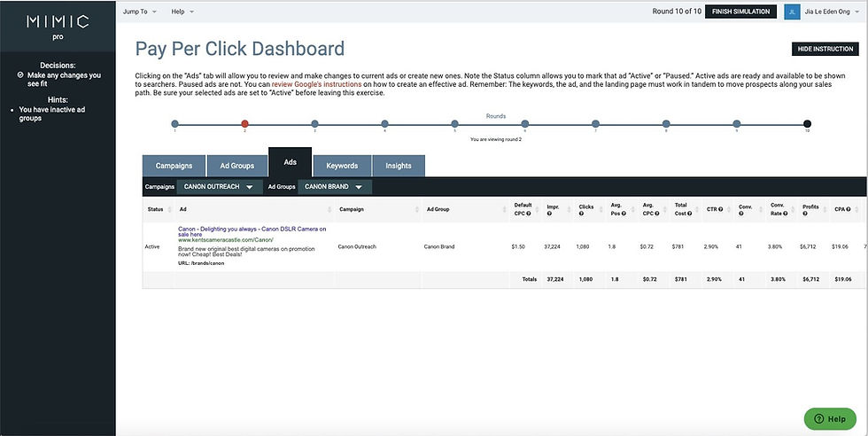Go to round 1 on timeline
868x436 pixels.
tap(175, 123)
